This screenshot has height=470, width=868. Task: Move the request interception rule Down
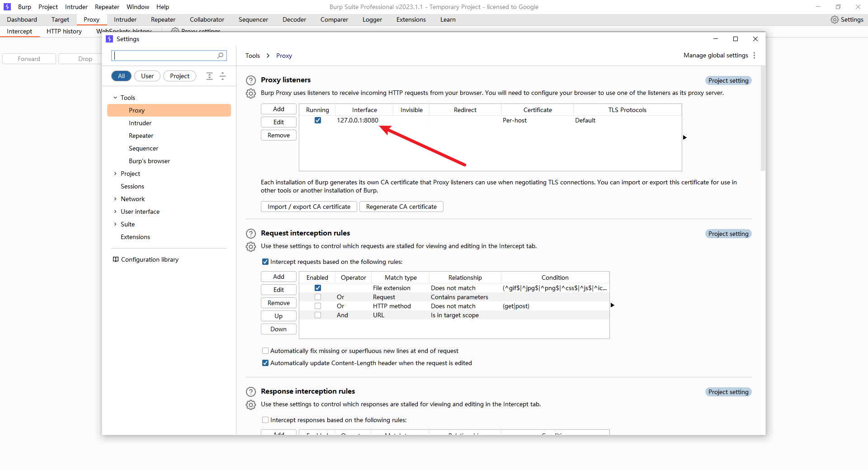click(278, 329)
